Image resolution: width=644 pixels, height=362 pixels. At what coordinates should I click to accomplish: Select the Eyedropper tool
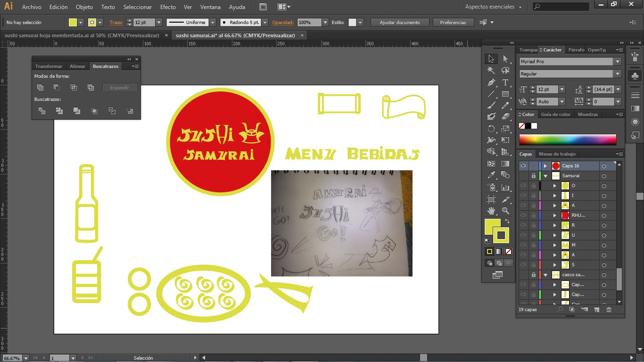491,175
